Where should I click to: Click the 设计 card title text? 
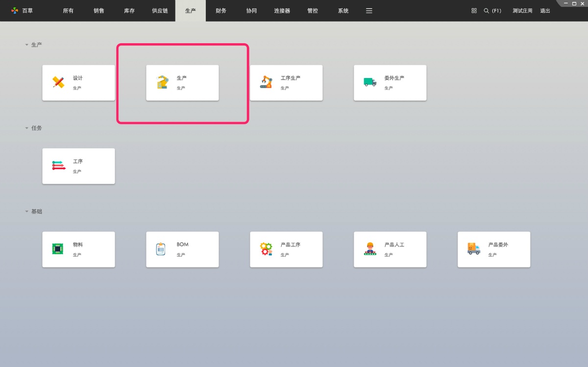tap(78, 78)
